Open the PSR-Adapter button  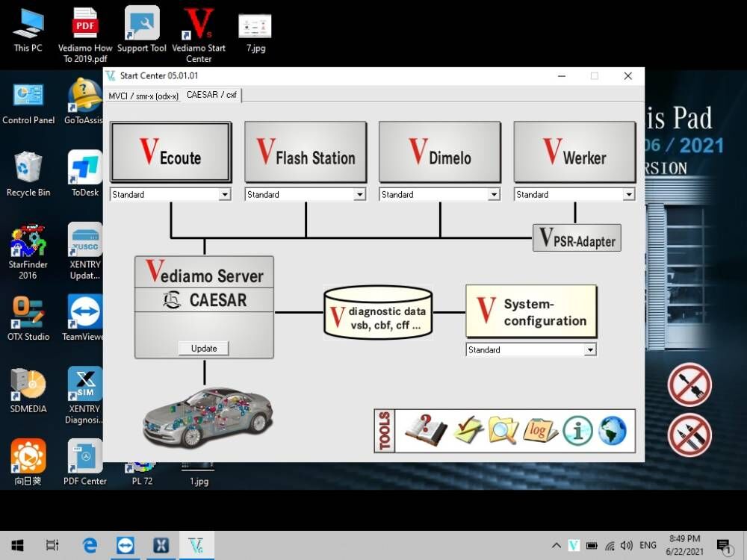click(x=577, y=237)
